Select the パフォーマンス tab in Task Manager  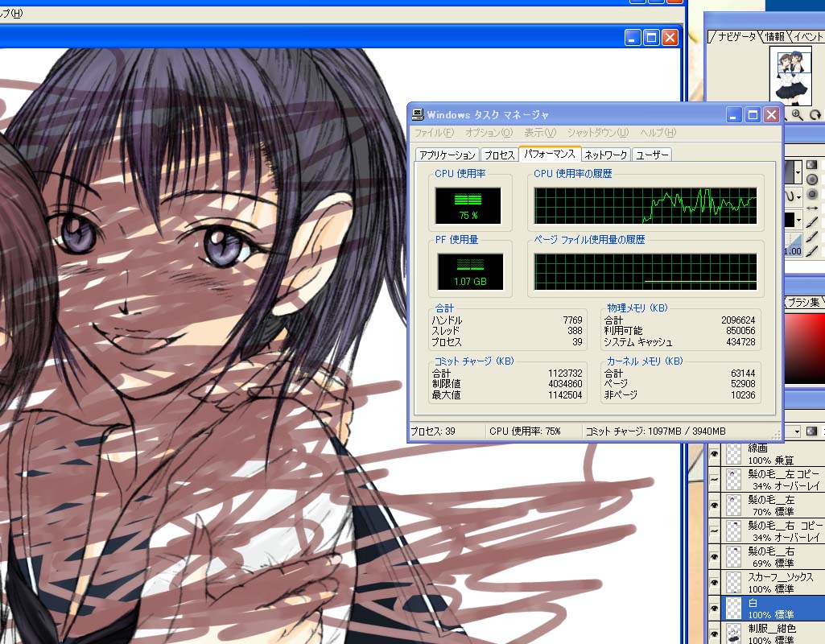point(550,154)
